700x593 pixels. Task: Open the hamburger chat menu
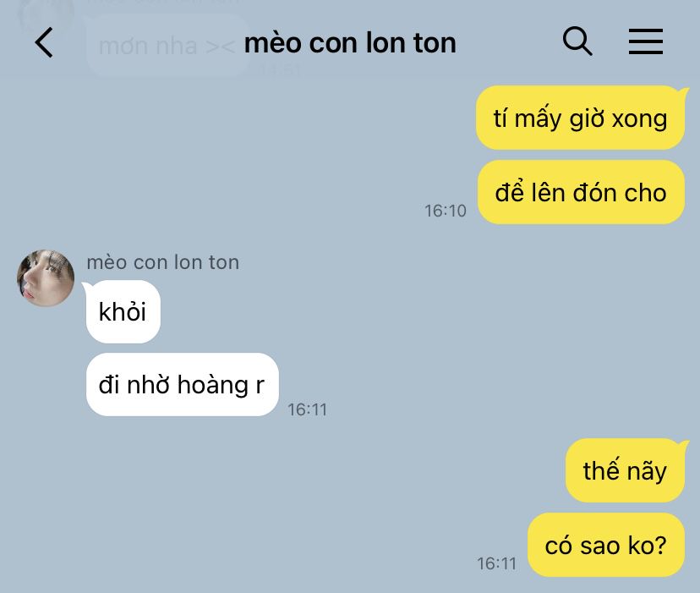(646, 41)
